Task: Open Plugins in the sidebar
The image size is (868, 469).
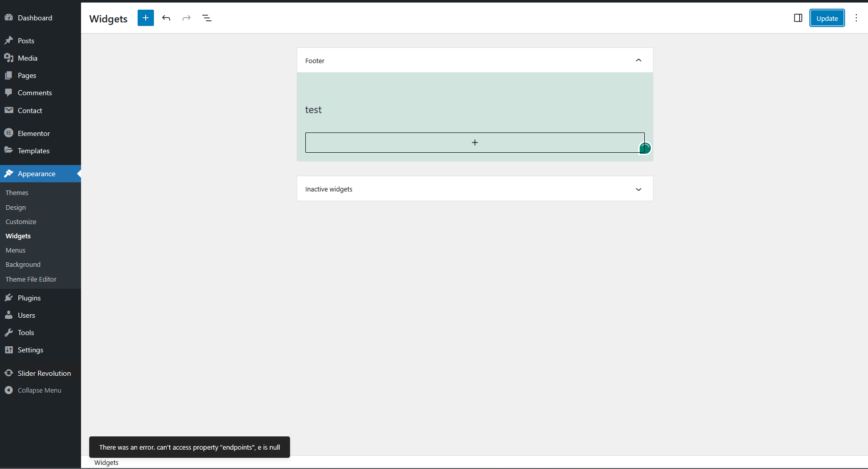Action: coord(29,298)
